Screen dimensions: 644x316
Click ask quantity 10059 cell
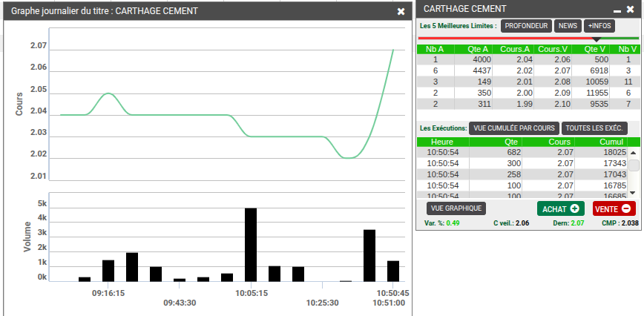[x=591, y=82]
